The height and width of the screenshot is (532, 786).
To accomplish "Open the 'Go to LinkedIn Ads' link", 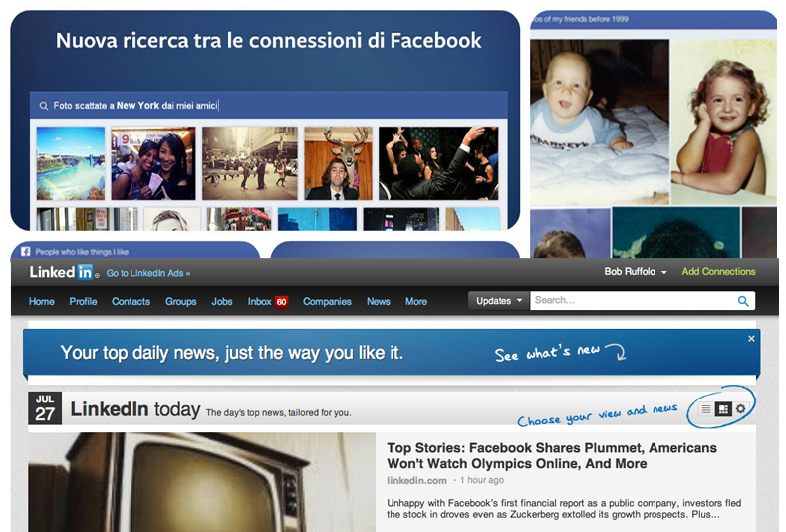I will point(147,273).
